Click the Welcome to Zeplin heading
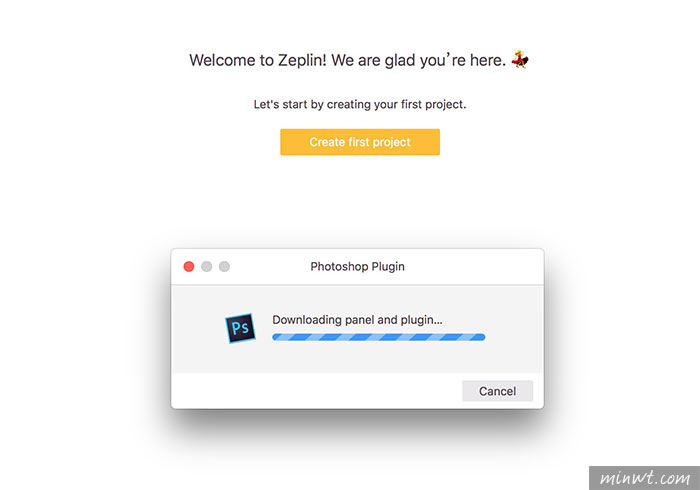 [x=347, y=60]
